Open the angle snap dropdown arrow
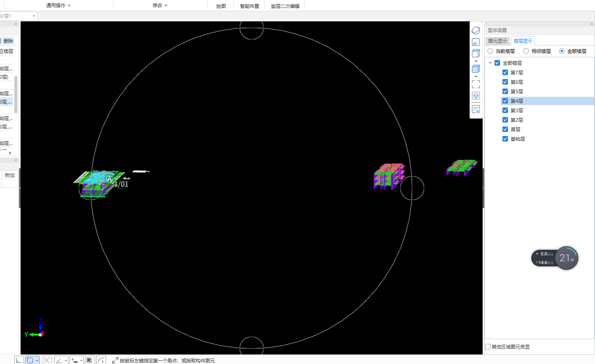 (x=66, y=360)
